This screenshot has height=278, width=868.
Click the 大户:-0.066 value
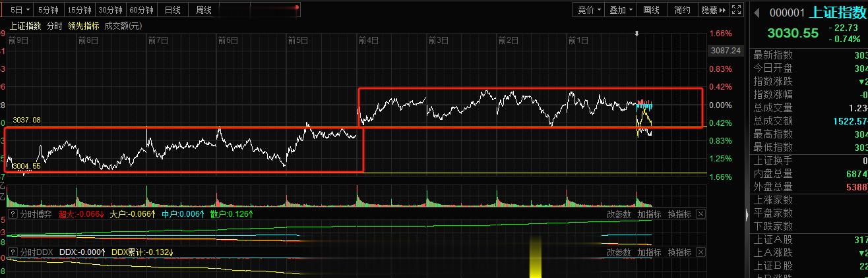(133, 214)
